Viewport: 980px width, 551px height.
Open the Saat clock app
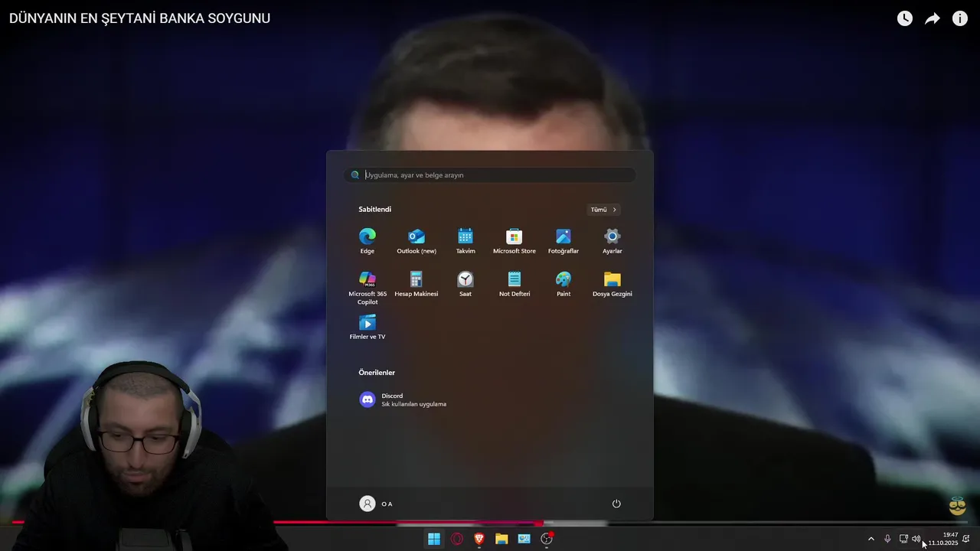pos(465,283)
